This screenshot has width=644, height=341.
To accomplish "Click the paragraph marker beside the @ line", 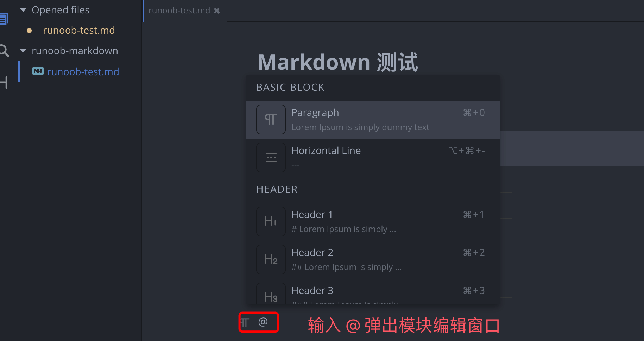I will click(245, 322).
